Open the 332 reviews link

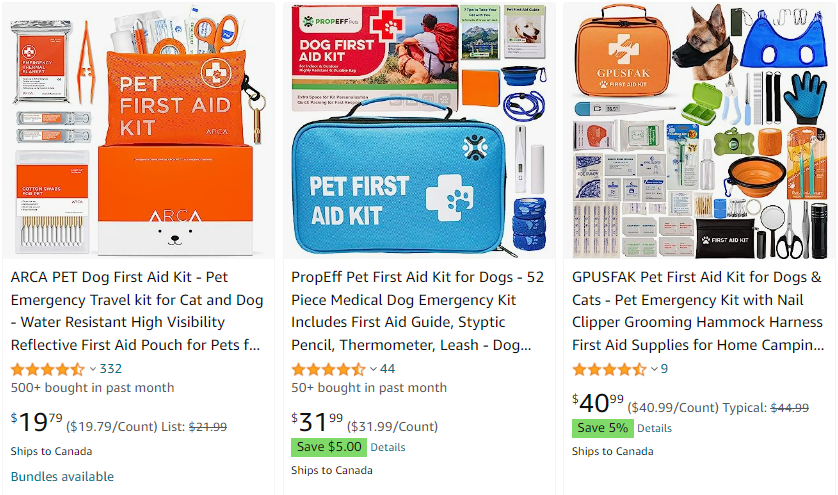pyautogui.click(x=111, y=369)
